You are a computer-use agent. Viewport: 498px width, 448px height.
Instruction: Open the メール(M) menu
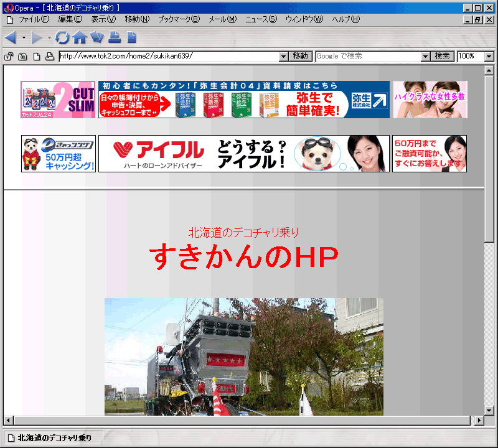(x=223, y=19)
